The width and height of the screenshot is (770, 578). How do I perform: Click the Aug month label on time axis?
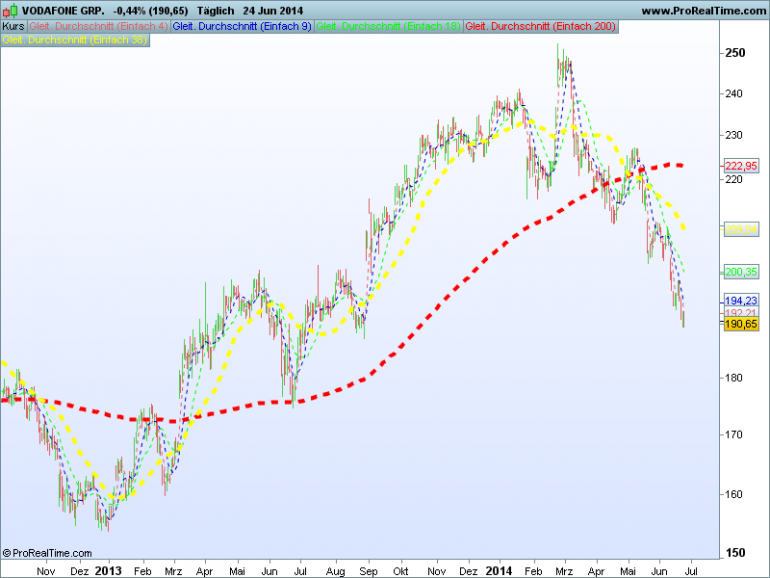click(335, 571)
